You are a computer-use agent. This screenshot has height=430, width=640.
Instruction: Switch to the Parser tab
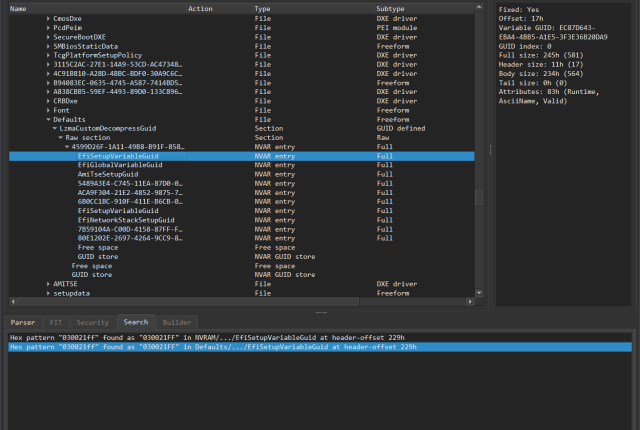tap(25, 322)
